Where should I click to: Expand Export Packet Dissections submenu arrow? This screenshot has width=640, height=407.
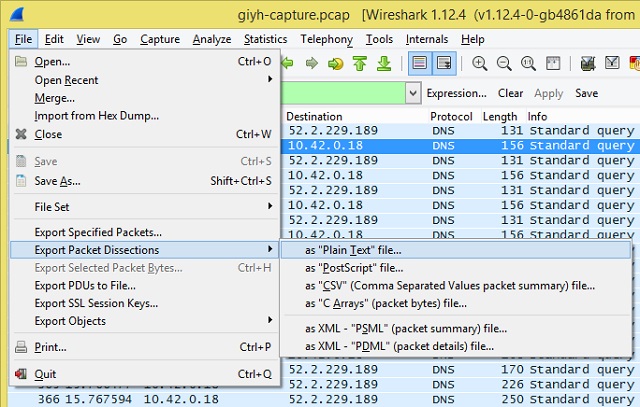[270, 249]
